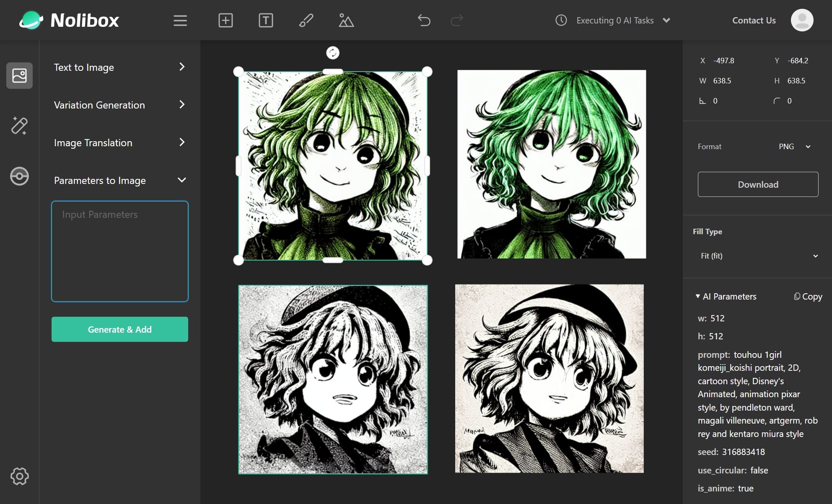Open the settings gear in sidebar

[19, 476]
